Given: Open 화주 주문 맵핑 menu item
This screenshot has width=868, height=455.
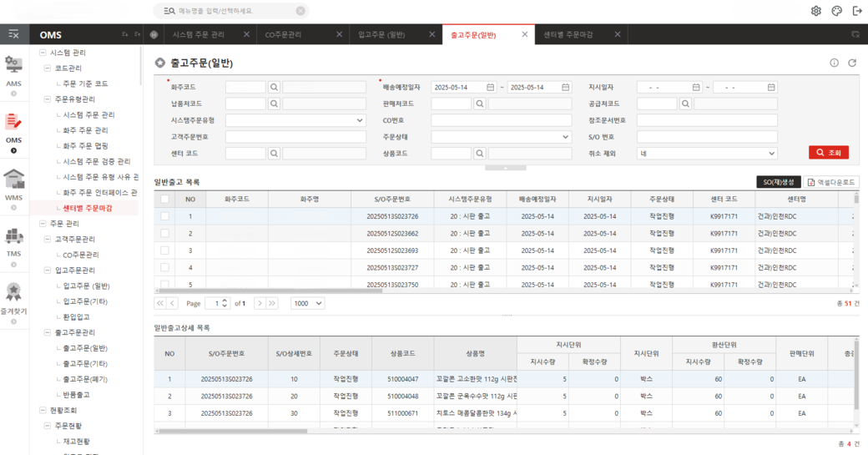Looking at the screenshot, I should [x=85, y=145].
